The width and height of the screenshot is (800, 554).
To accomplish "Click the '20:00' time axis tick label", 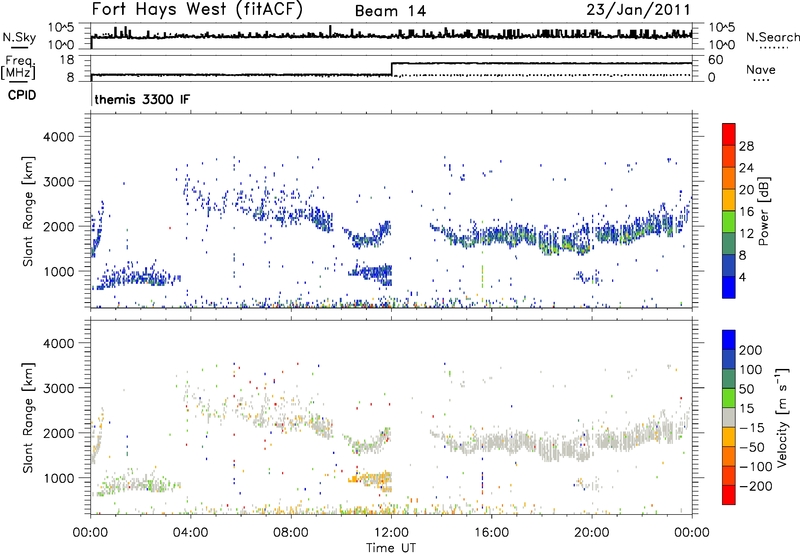I will [592, 533].
